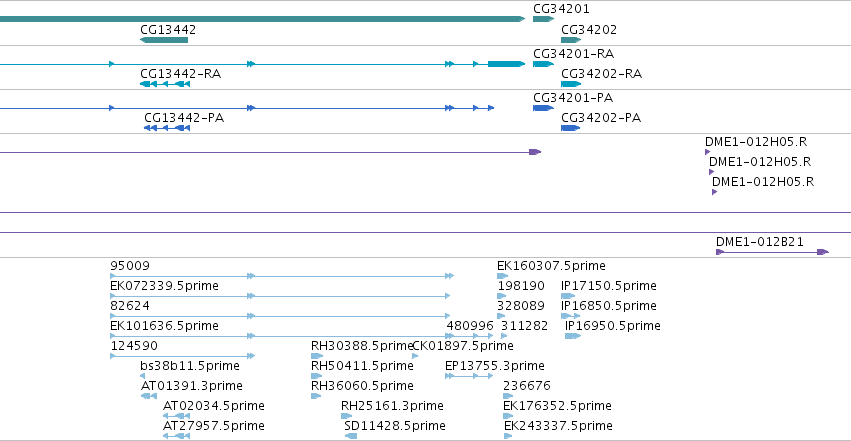Select the CG13442-RA transcript label
This screenshot has width=851, height=441.
tap(181, 74)
